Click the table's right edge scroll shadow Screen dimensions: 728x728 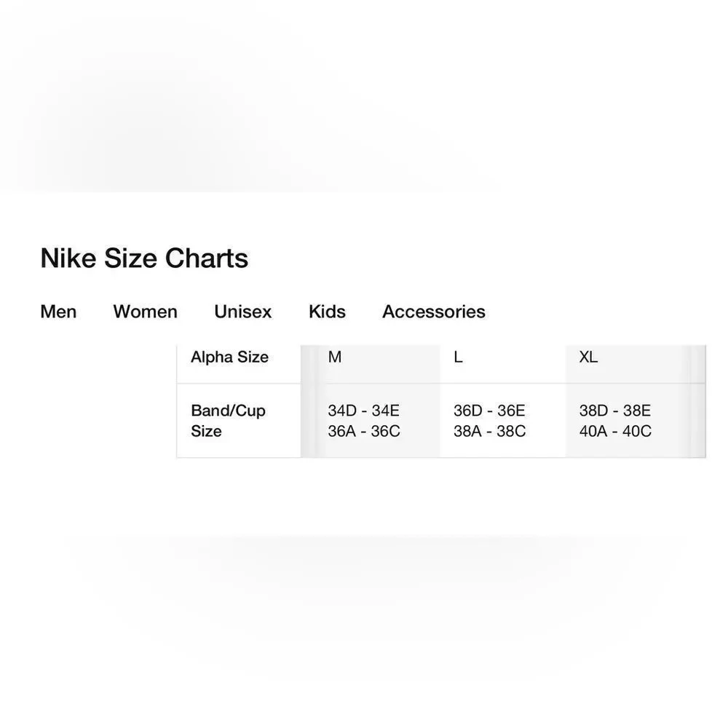[697, 401]
